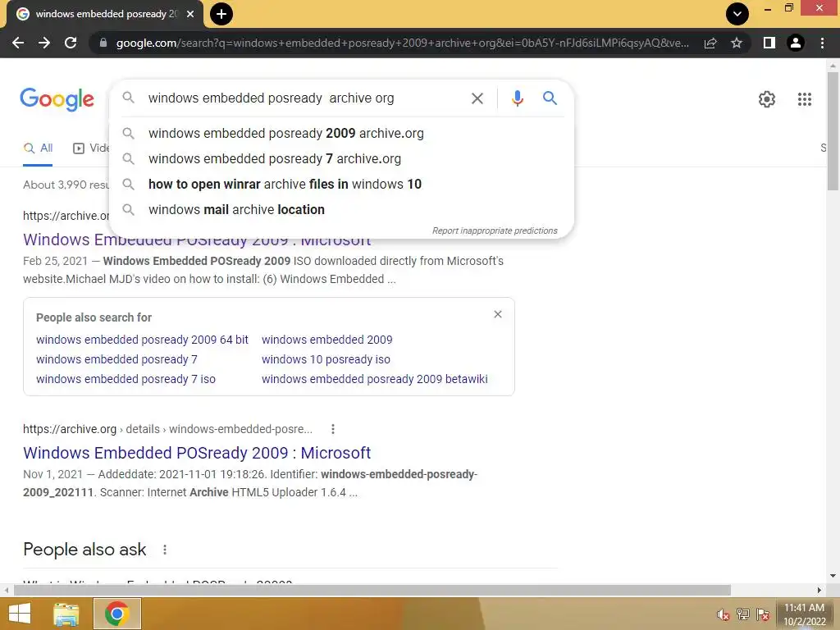The height and width of the screenshot is (630, 840).
Task: Click the archive.org details breadcrumb URL
Action: [167, 429]
